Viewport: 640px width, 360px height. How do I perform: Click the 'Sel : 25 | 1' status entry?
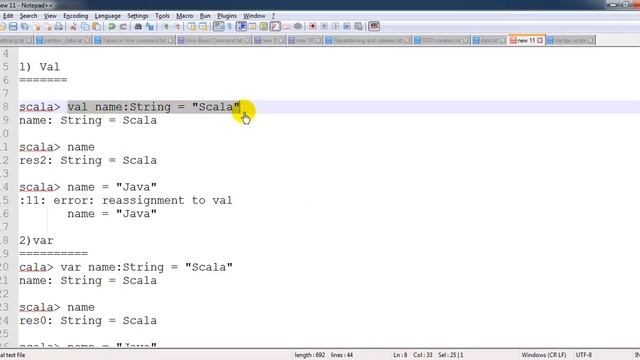(x=451, y=355)
